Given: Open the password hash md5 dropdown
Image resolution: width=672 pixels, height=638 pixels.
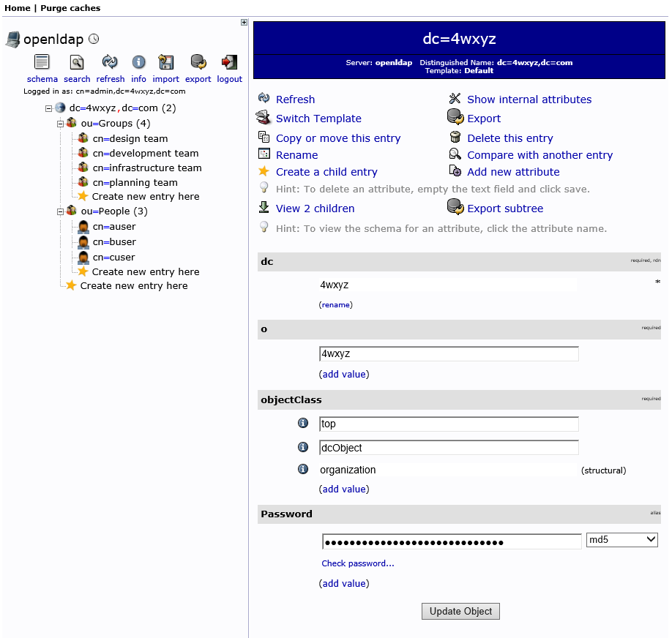Looking at the screenshot, I should (x=622, y=540).
